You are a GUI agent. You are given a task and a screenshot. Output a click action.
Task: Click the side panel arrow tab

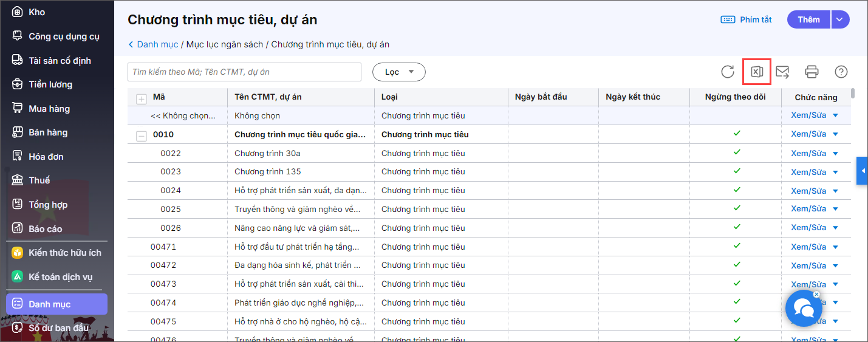pos(863,171)
